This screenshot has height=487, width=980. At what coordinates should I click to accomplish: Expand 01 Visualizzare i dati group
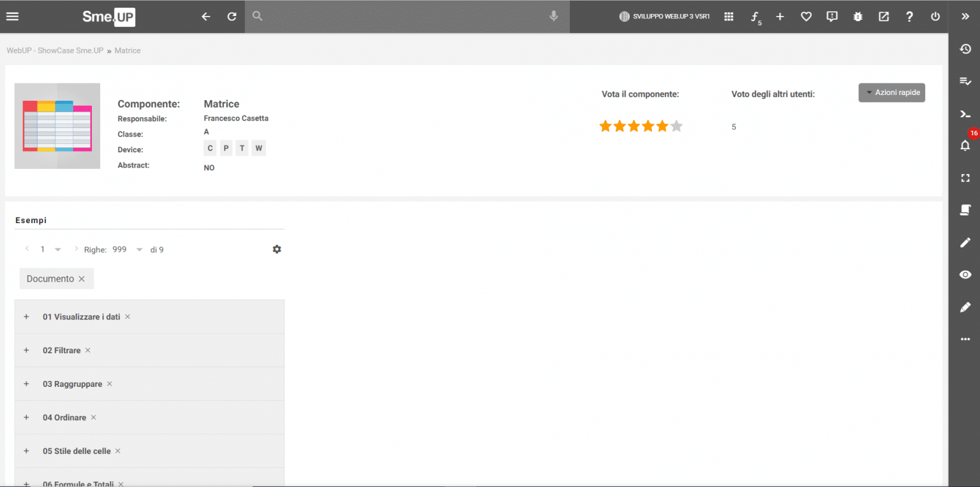[x=26, y=317]
